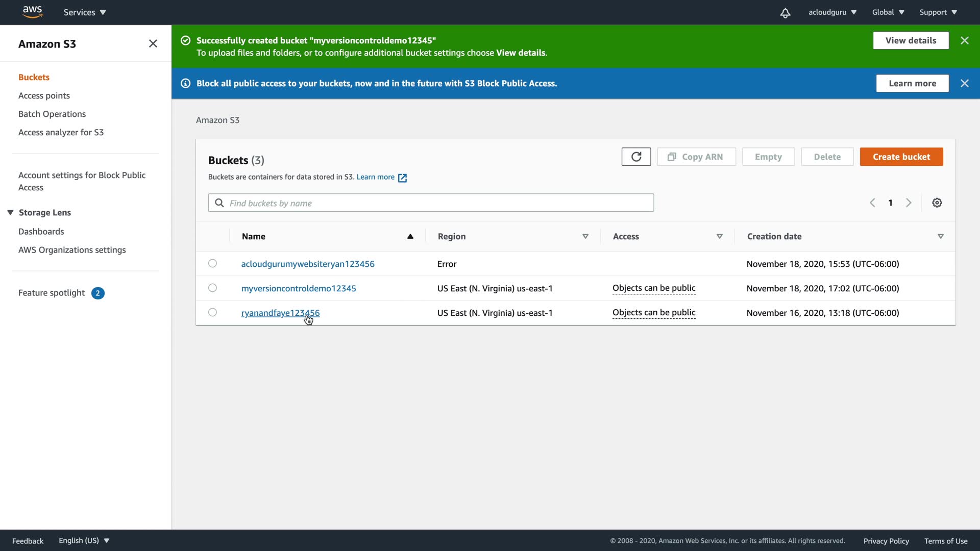Dismiss the green success banner

[964, 40]
